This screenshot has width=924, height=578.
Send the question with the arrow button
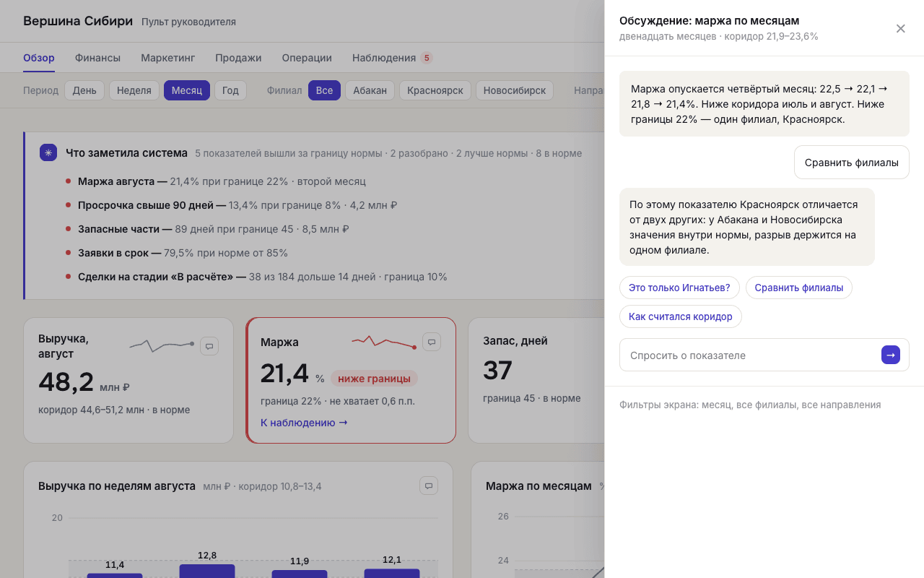[x=891, y=355]
